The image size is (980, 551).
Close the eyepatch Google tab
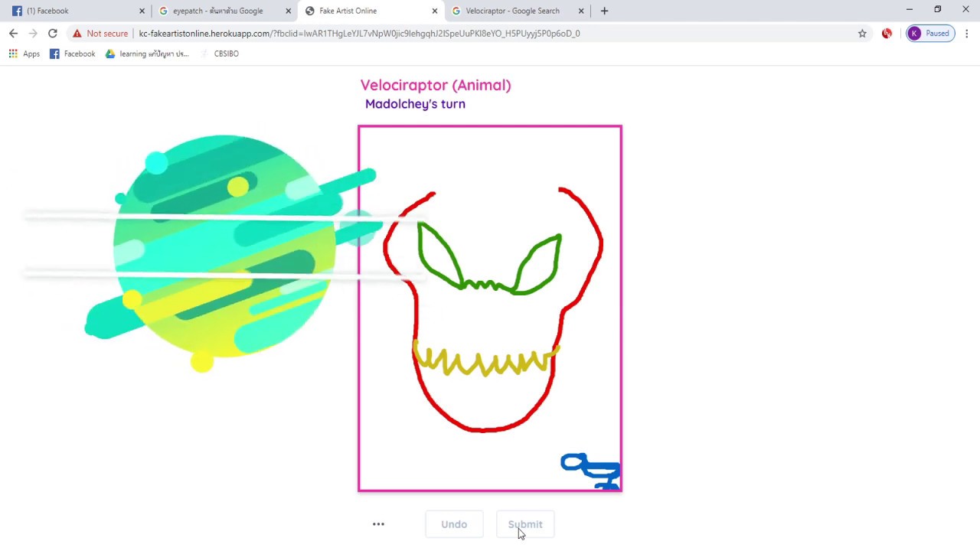[289, 11]
